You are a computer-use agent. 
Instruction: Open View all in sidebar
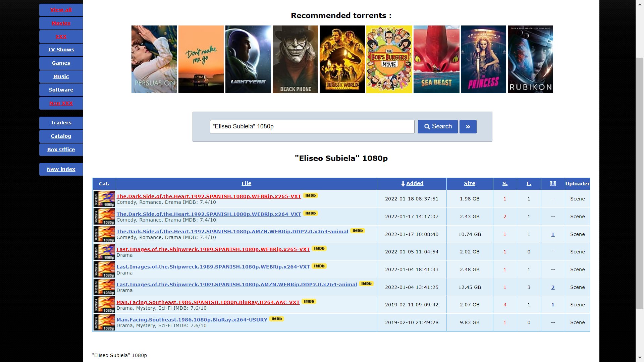click(x=61, y=10)
